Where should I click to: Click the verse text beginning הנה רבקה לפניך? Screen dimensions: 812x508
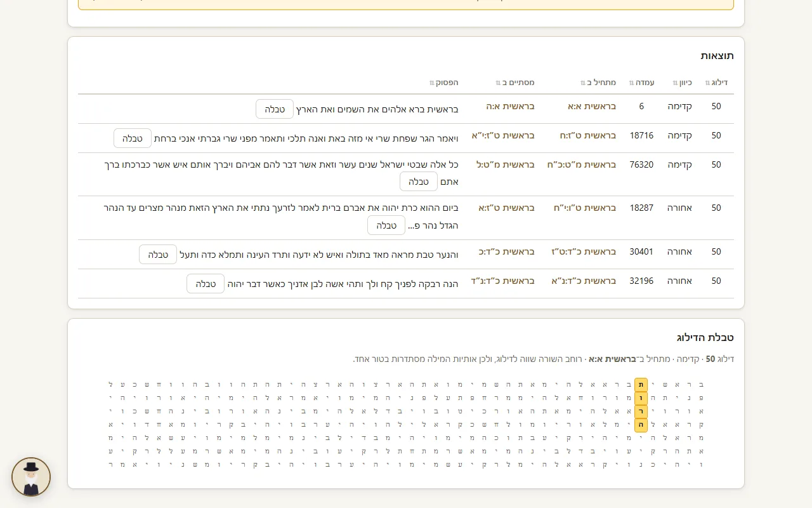pyautogui.click(x=343, y=284)
